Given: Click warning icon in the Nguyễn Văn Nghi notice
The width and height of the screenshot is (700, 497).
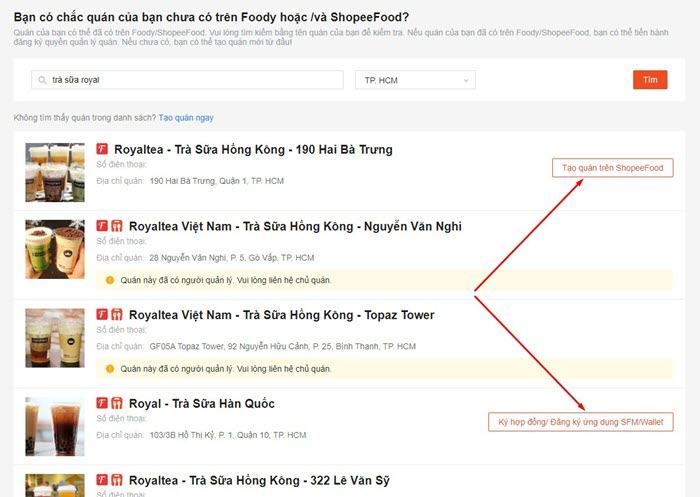Looking at the screenshot, I should 110,280.
